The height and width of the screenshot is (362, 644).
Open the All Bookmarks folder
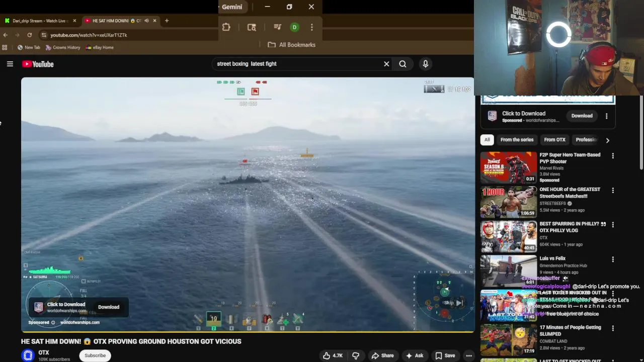292,45
